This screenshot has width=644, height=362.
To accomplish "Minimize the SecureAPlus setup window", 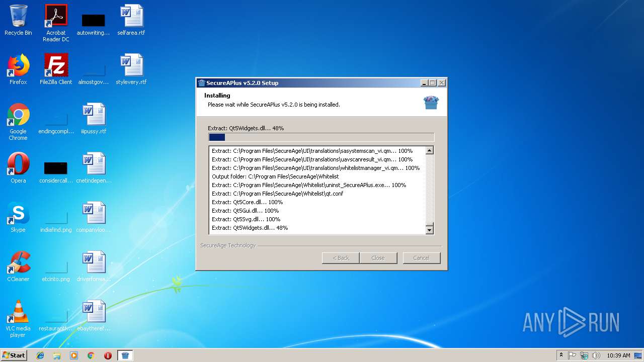I will coord(424,83).
